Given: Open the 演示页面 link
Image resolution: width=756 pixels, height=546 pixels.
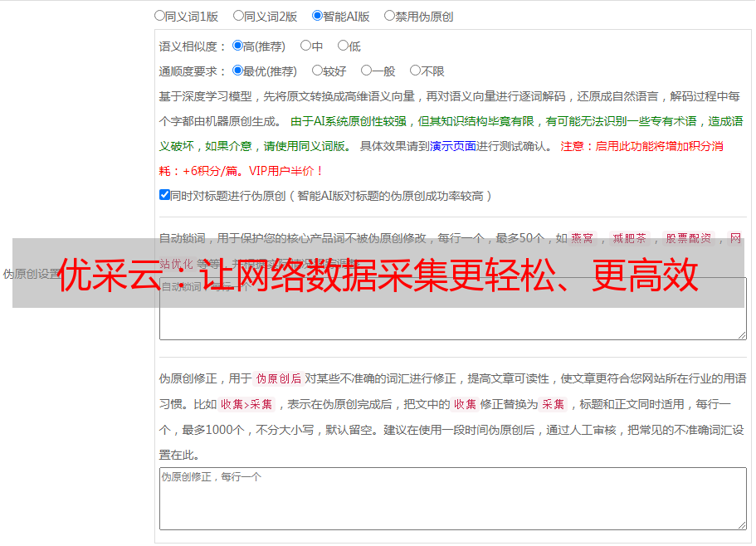Looking at the screenshot, I should [453, 146].
